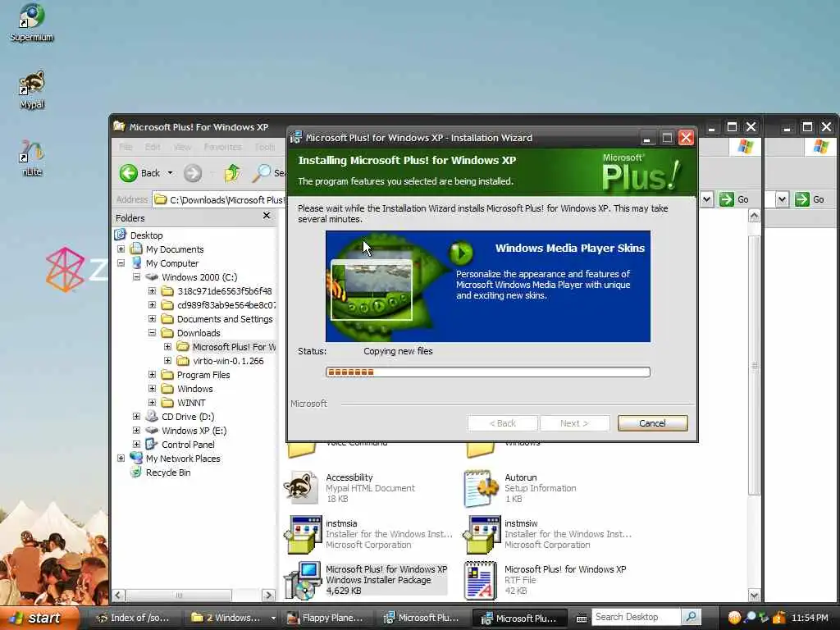Select the instmsia installer icon
The image size is (840, 630).
(x=304, y=534)
